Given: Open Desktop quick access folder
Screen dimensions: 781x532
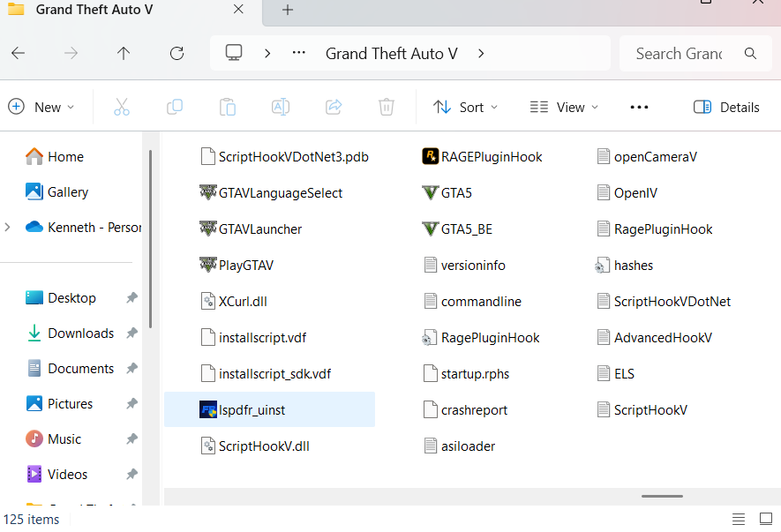Looking at the screenshot, I should click(x=61, y=298).
